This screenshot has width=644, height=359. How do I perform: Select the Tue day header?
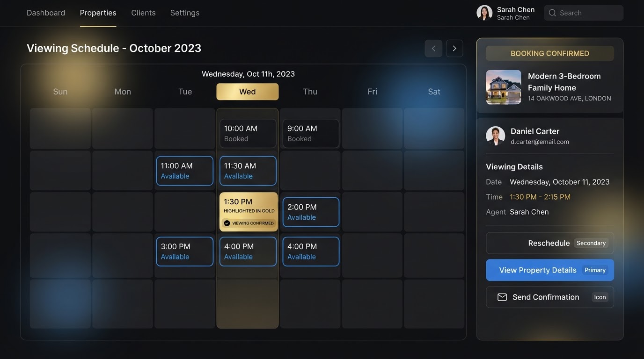tap(185, 92)
